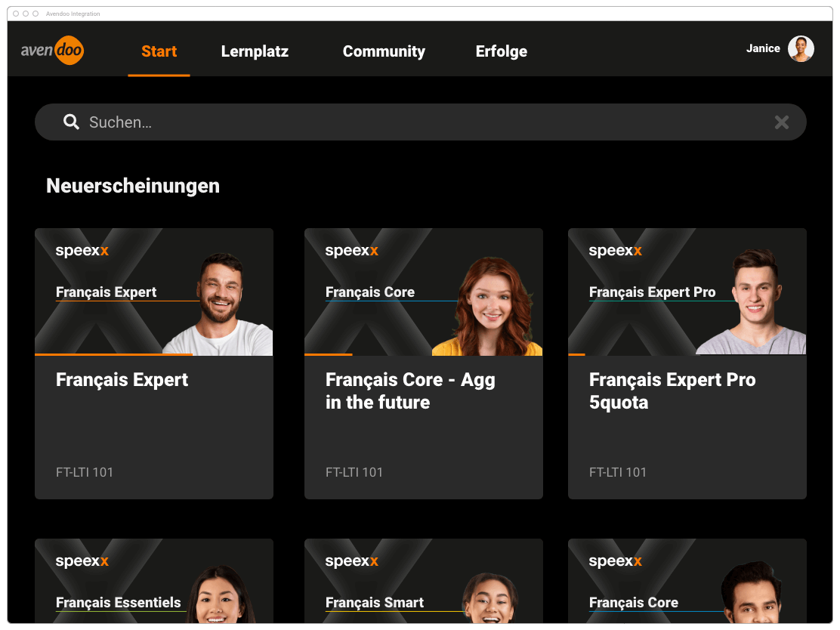Open Français Expert Pro course thumbnail
This screenshot has height=630, width=840.
click(x=687, y=292)
